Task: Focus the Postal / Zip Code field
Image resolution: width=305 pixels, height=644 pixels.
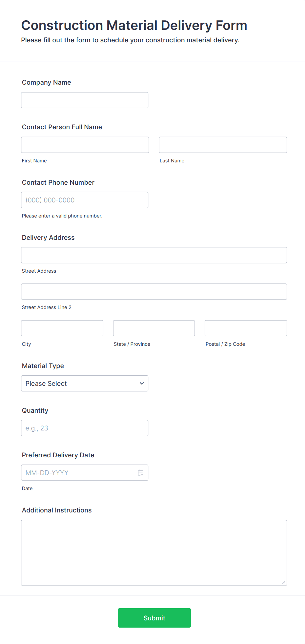Action: click(x=246, y=328)
